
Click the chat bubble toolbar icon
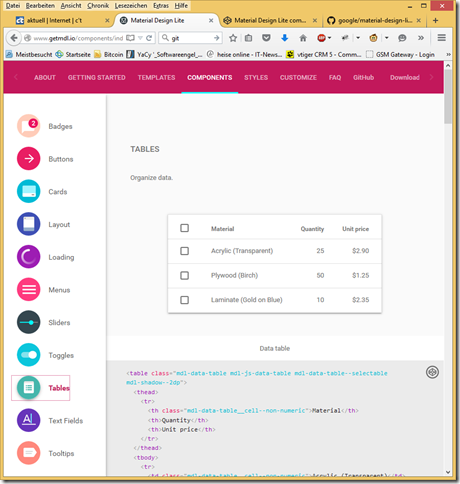click(x=402, y=38)
